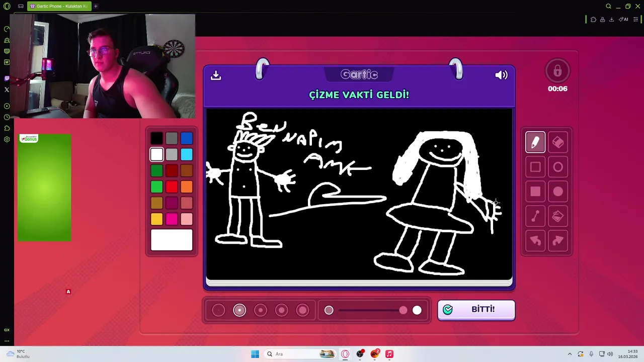
Task: Redo the undone stroke
Action: (558, 241)
